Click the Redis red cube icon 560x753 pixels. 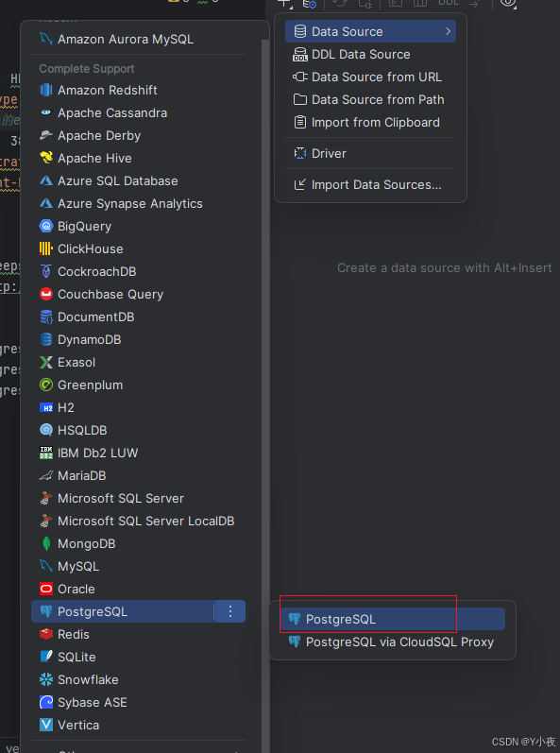46,634
